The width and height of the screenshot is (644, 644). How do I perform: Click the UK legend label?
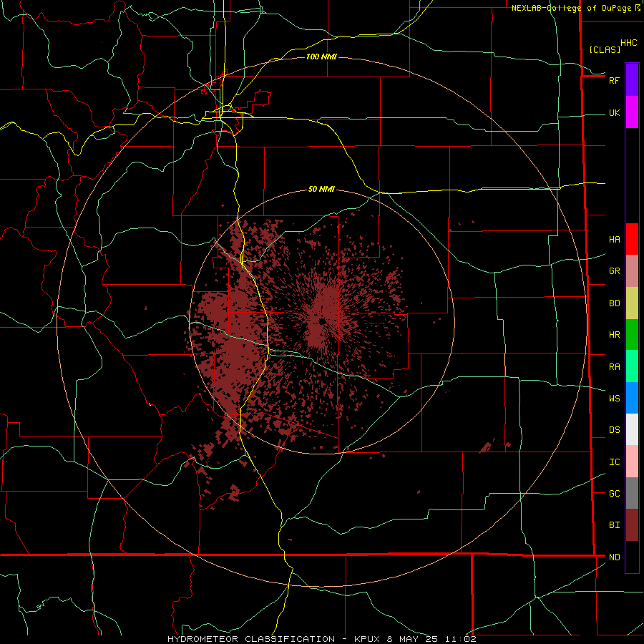click(615, 113)
